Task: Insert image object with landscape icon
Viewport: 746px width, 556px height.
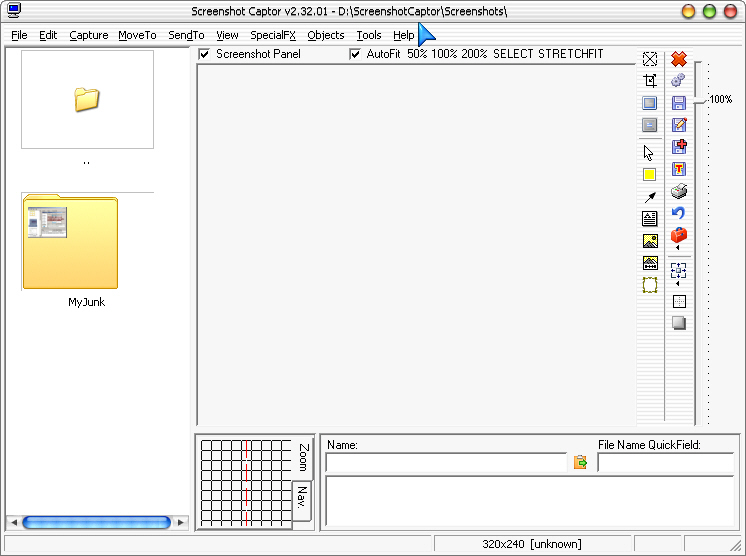Action: tap(650, 241)
